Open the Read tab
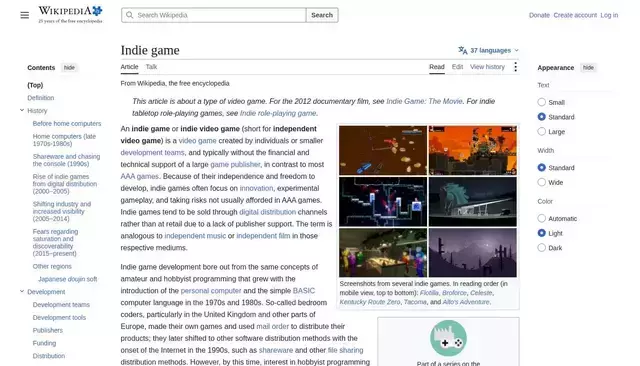The image size is (640, 366). tap(437, 67)
